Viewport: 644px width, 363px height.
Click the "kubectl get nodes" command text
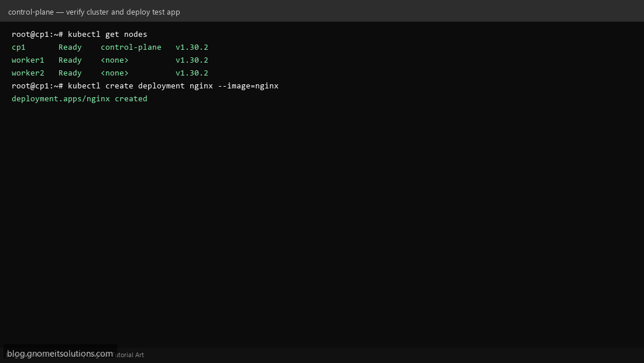[107, 34]
